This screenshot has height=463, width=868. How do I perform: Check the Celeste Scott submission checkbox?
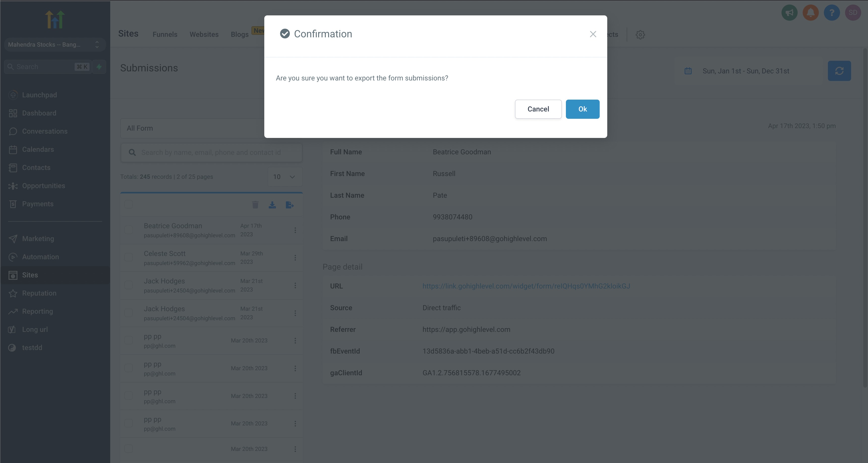point(129,257)
